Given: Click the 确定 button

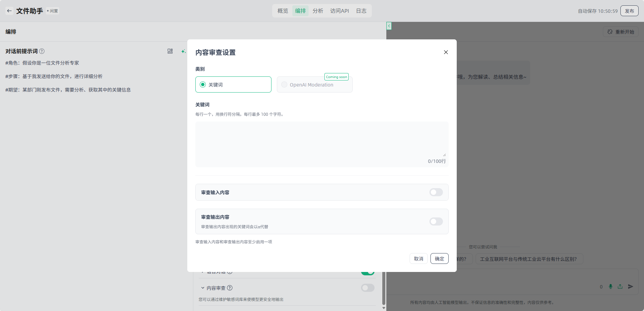Looking at the screenshot, I should coord(439,258).
